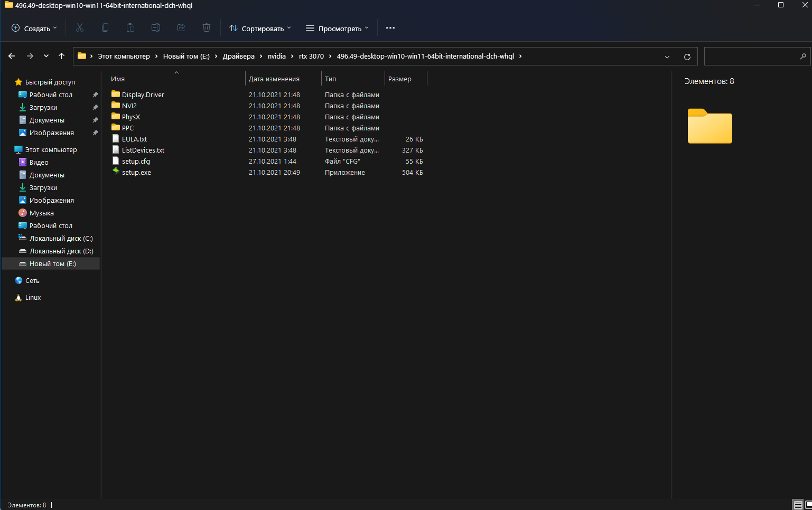This screenshot has height=510, width=812.
Task: Click setup.exe type Приложение
Action: coord(344,172)
